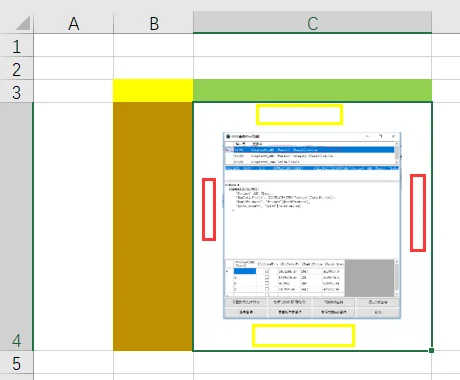Select column B header
The image size is (460, 380).
point(153,22)
